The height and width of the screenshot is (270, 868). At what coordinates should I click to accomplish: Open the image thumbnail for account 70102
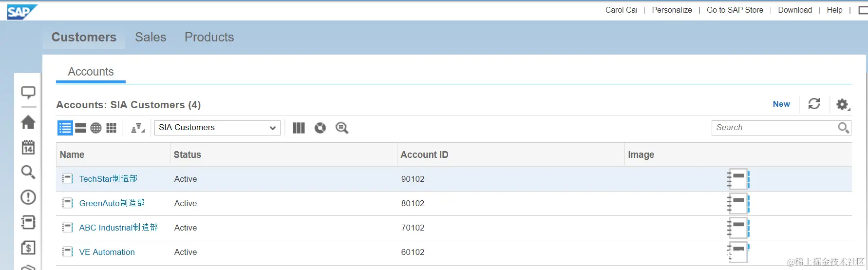pos(738,228)
